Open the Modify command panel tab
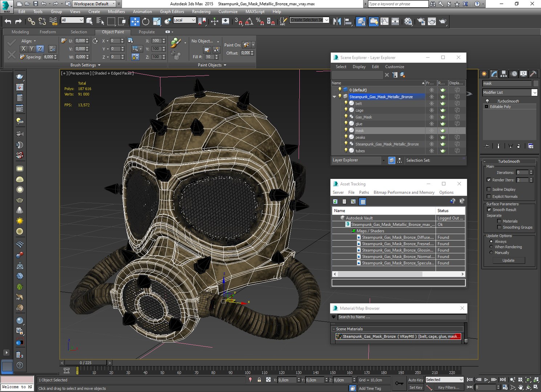The width and height of the screenshot is (541, 392). pos(494,74)
